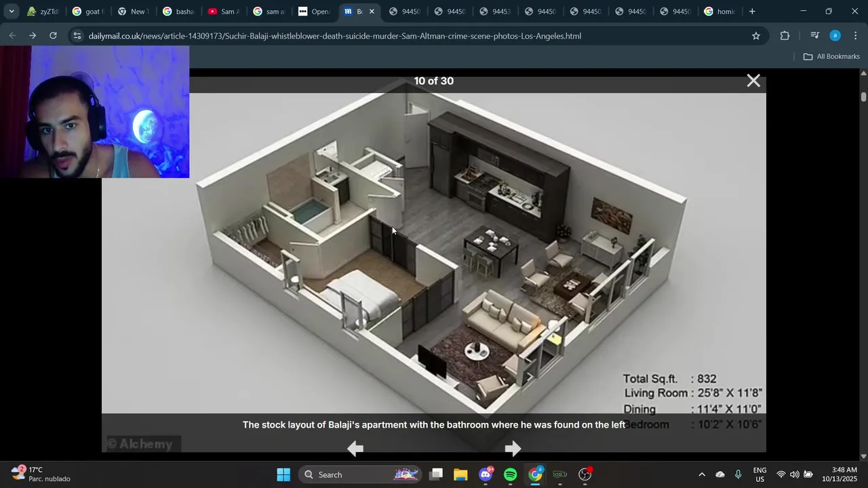The height and width of the screenshot is (488, 868).
Task: Switch to the OpenAI tab
Action: pos(315,12)
